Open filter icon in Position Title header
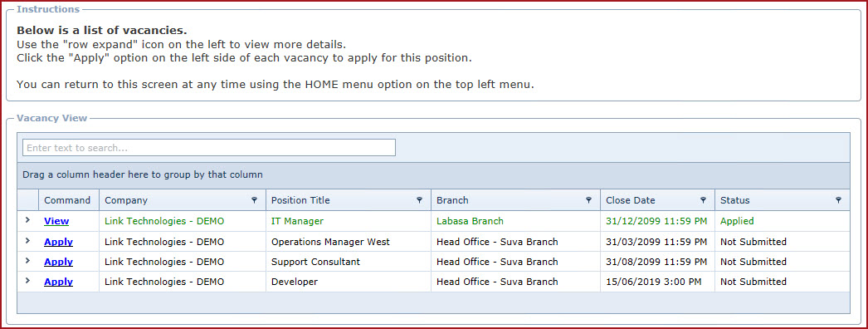The image size is (868, 329). tap(420, 200)
